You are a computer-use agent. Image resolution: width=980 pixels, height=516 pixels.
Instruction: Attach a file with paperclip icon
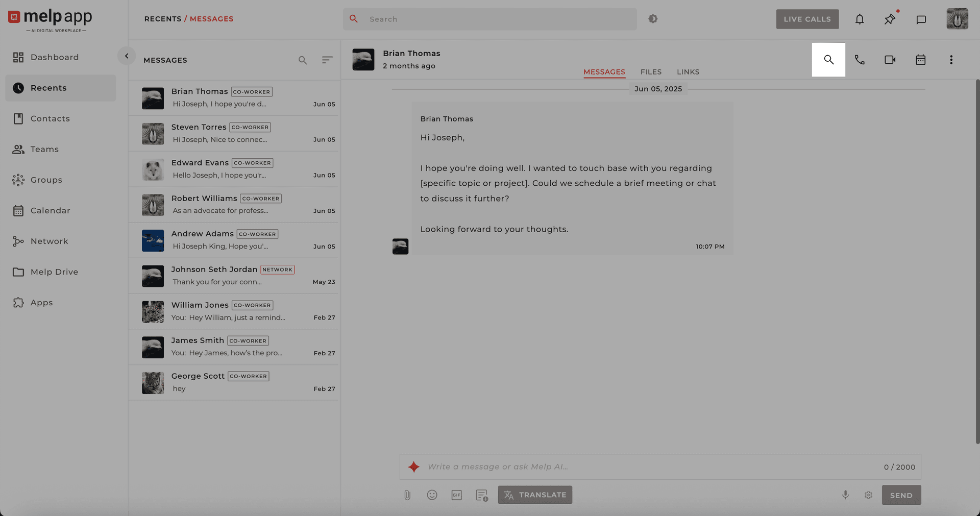tap(407, 495)
